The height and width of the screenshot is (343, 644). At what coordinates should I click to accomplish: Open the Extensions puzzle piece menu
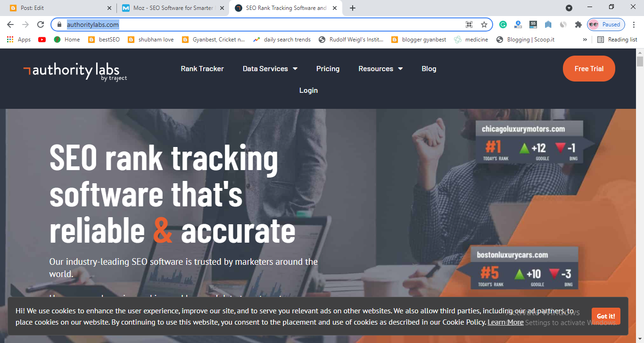(578, 24)
